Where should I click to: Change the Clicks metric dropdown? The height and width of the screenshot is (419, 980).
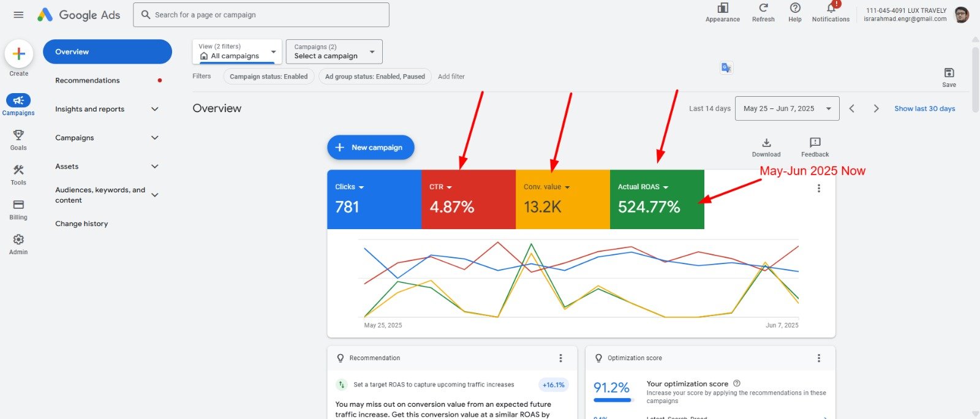(x=350, y=187)
